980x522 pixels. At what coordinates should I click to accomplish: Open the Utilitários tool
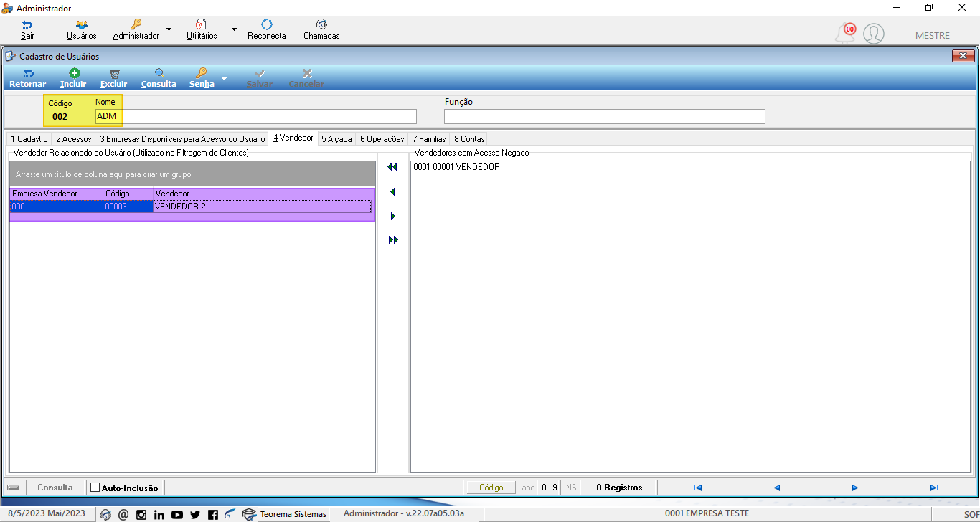tap(202, 29)
